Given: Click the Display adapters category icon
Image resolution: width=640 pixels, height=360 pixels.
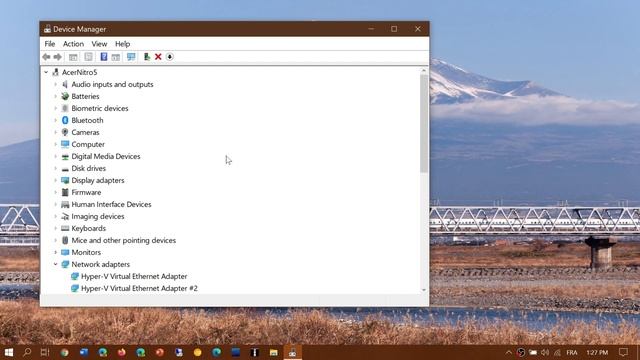Looking at the screenshot, I should [x=65, y=180].
